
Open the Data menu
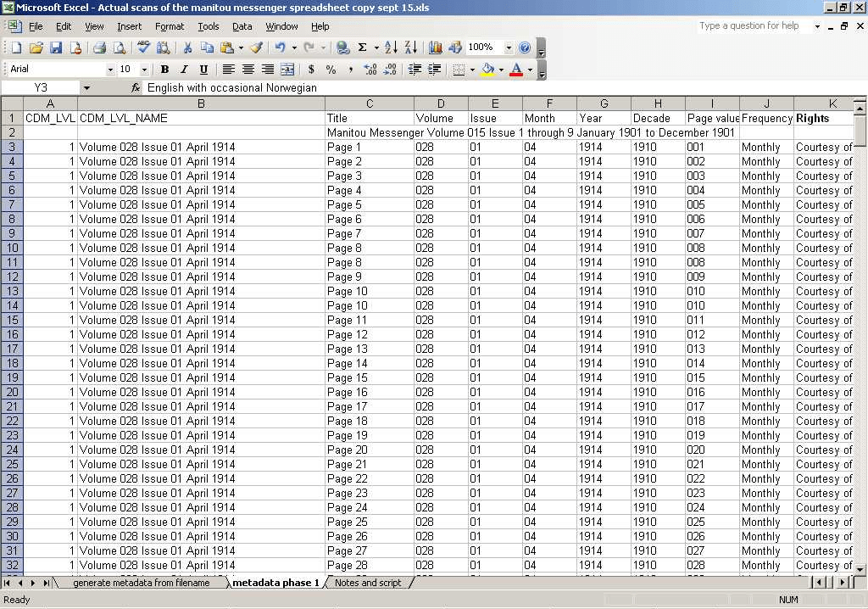coord(242,26)
